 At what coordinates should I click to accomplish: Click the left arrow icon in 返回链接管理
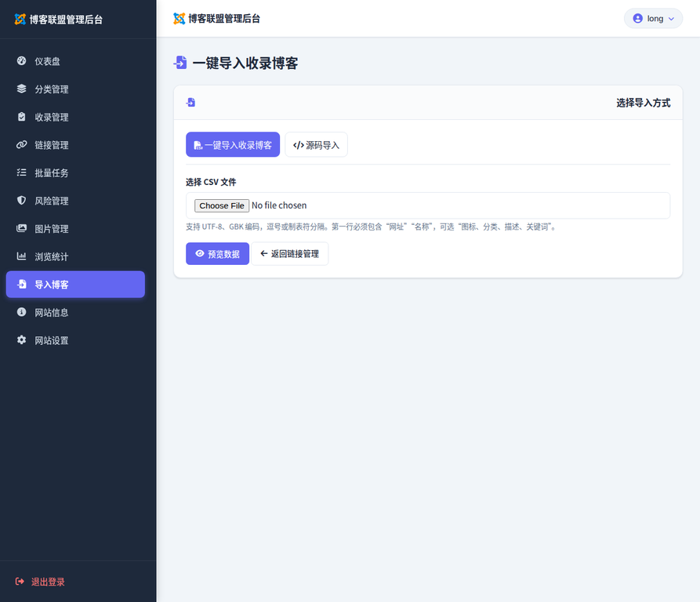tap(264, 253)
